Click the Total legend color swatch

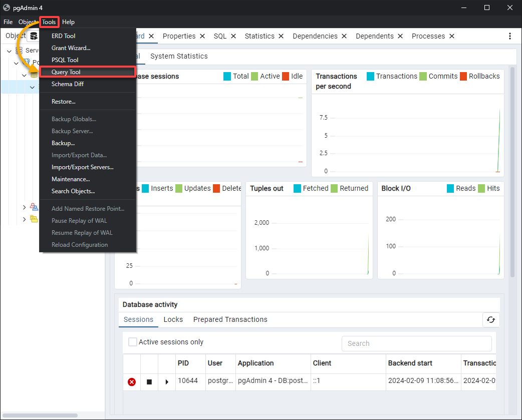click(x=227, y=77)
